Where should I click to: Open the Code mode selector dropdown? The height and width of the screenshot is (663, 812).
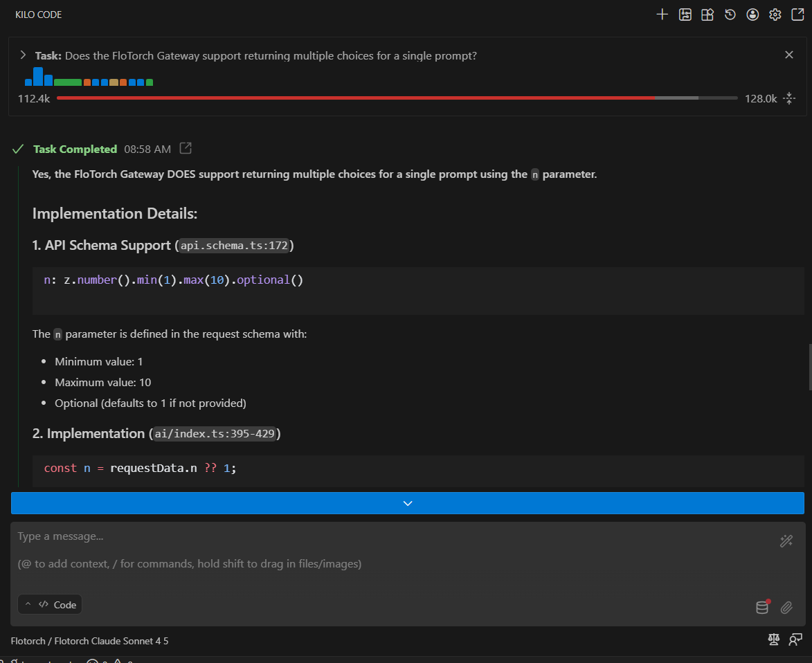(50, 603)
